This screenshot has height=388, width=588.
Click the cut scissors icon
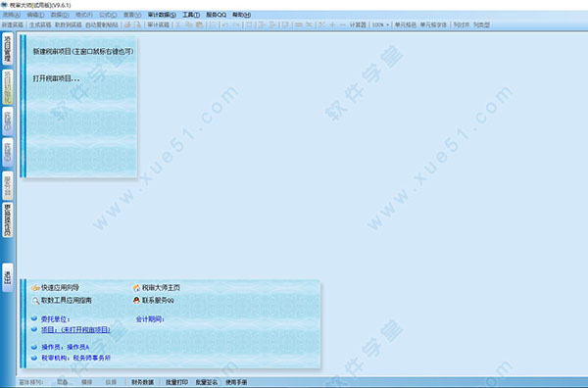coord(178,25)
